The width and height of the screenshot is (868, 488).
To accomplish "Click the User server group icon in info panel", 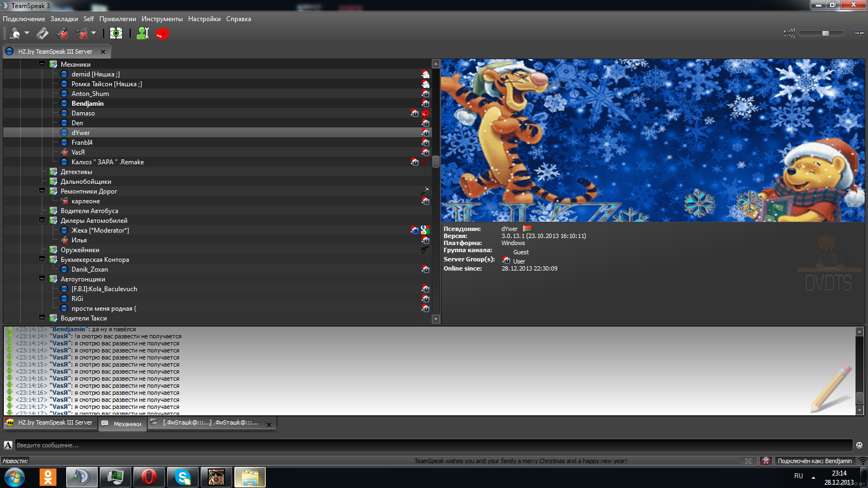I will (x=506, y=261).
